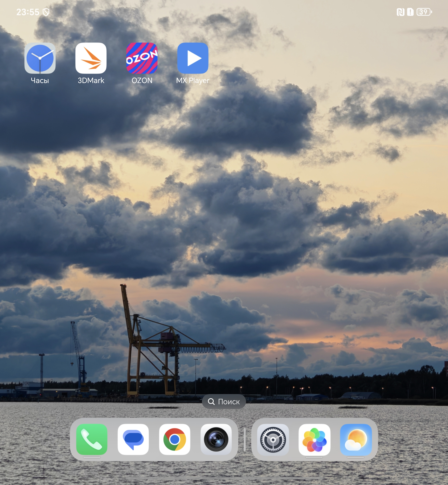Image resolution: width=448 pixels, height=485 pixels.
Task: Open the Gallery photos app in dock
Action: click(x=314, y=439)
